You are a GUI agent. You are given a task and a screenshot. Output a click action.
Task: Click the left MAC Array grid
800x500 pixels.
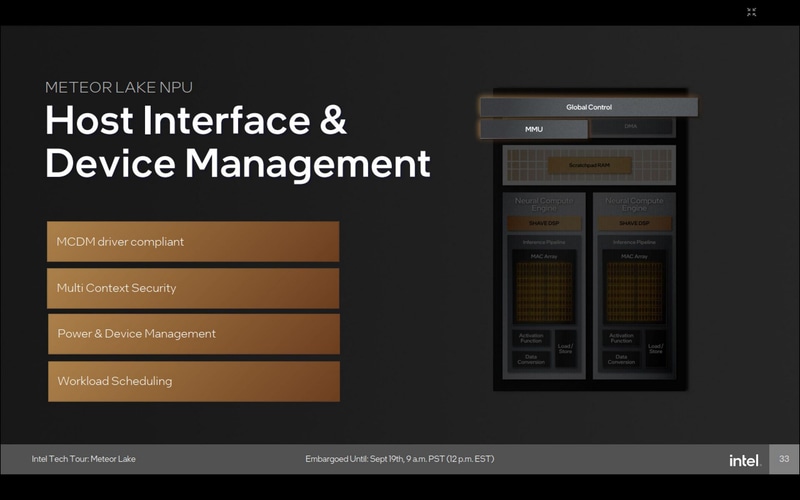click(544, 292)
